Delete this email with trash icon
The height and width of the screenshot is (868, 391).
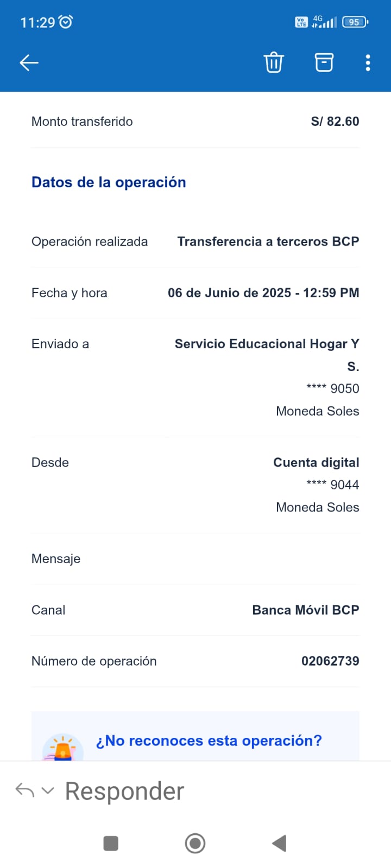tap(274, 63)
